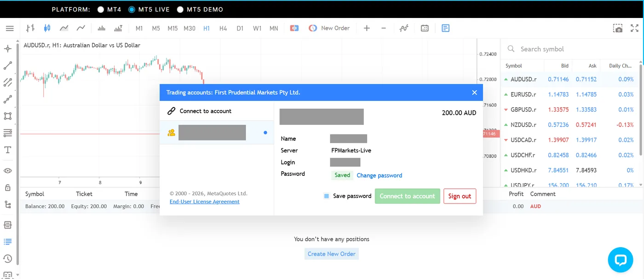Select the rectangle shape tool

pos(8,116)
